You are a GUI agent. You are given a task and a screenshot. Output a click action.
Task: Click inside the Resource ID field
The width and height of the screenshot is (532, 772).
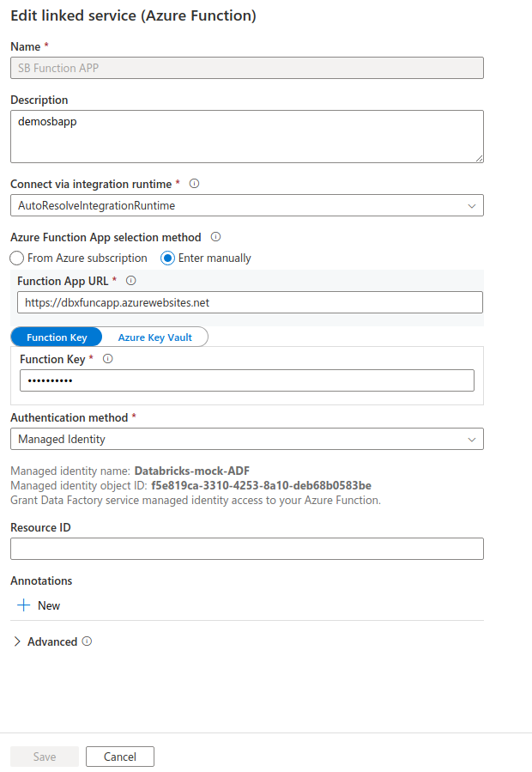point(246,549)
